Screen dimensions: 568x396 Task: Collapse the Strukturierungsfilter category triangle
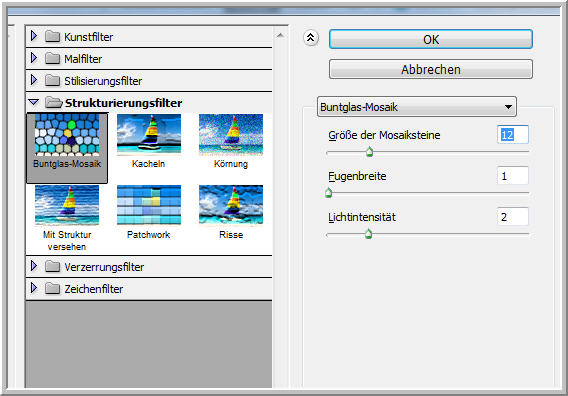pos(34,103)
